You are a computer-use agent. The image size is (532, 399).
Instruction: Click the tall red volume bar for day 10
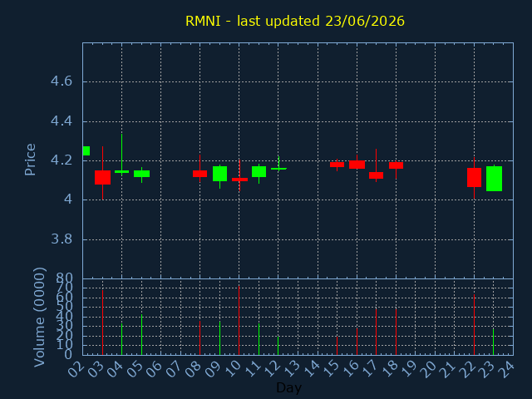point(239,320)
